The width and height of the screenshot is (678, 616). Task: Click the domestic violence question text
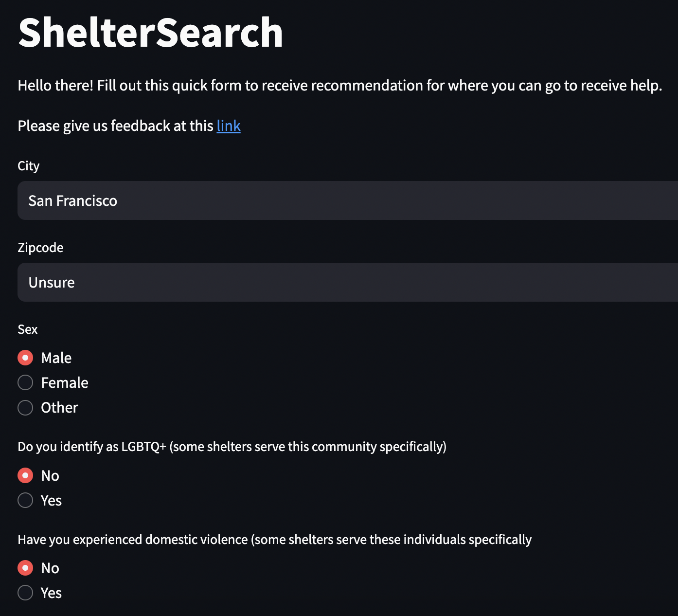click(274, 540)
